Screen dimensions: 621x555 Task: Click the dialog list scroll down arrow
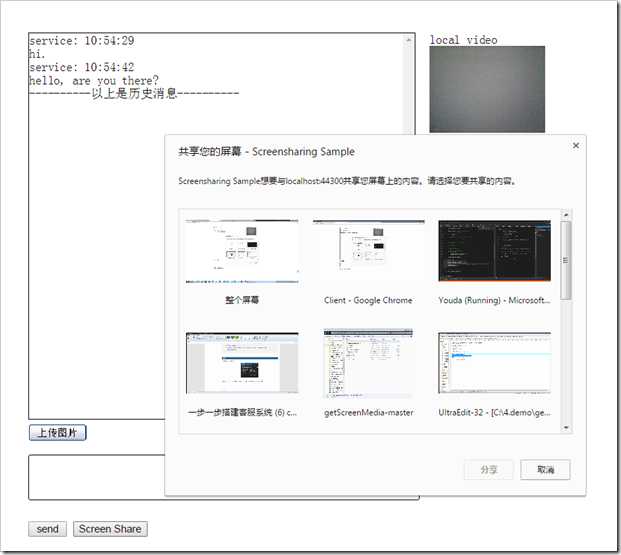coord(566,427)
